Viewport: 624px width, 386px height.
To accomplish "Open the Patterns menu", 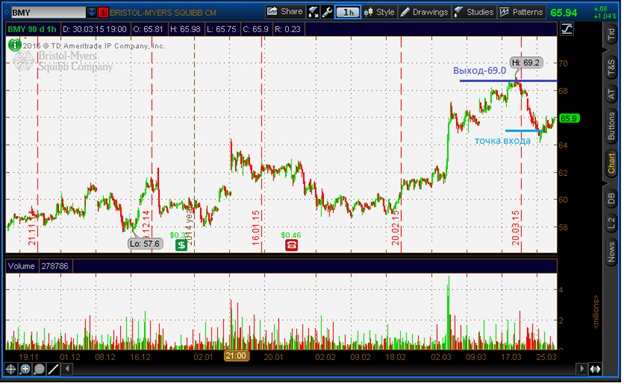I will pos(521,12).
